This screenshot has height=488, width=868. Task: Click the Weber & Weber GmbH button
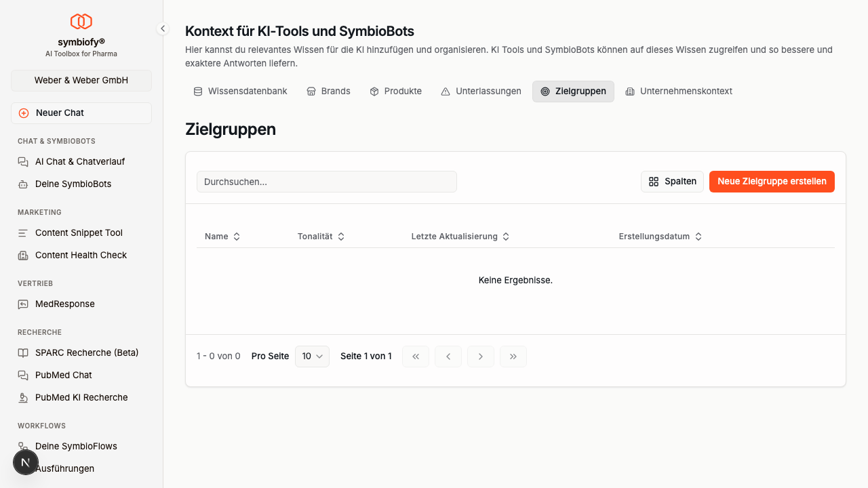(x=81, y=80)
